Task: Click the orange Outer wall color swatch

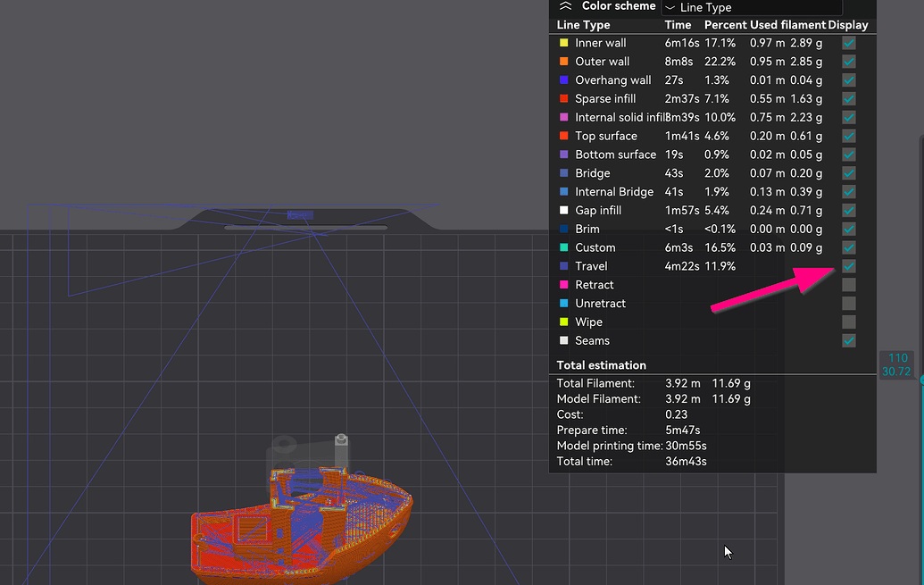Action: (x=564, y=62)
